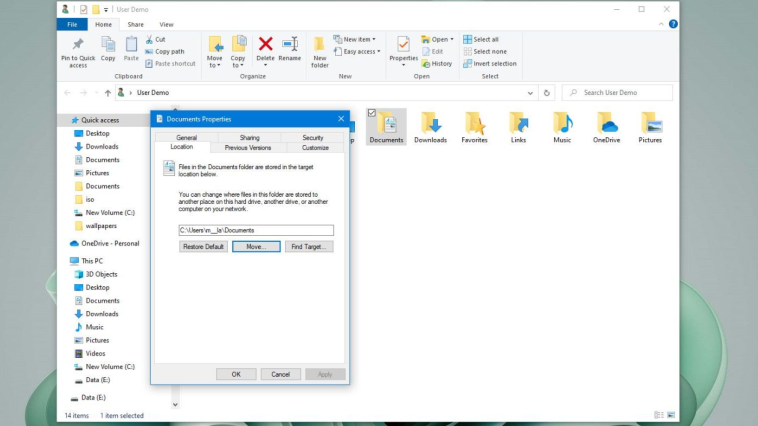Open the Sharing tab in Properties
Viewport: 758px width, 426px height.
point(249,138)
